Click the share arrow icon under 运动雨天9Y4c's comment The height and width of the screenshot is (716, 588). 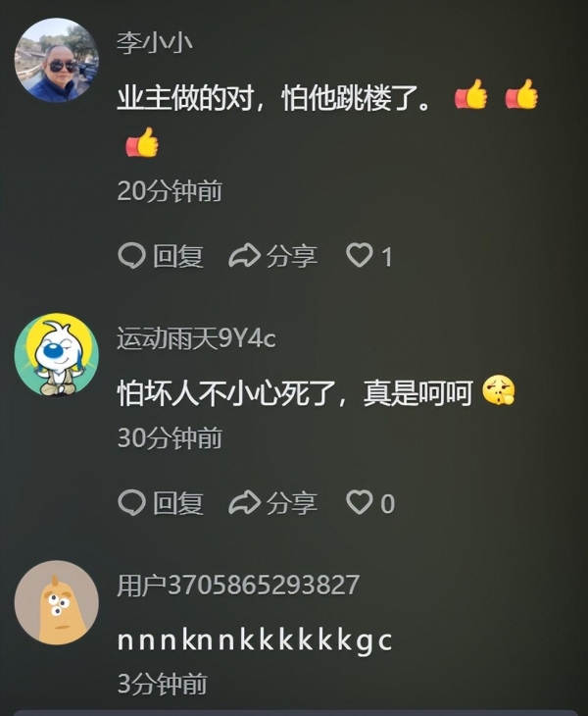coord(244,503)
